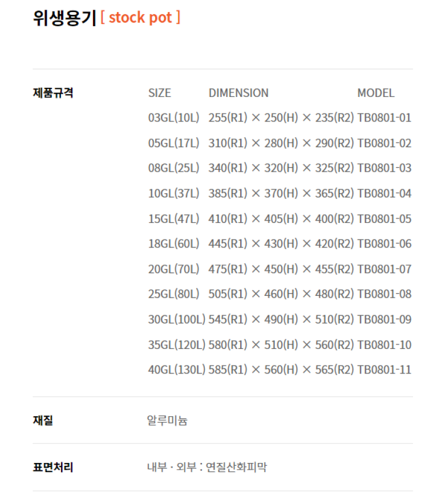This screenshot has height=504, width=445.
Task: Click the 25GL(80L) size entry
Action: (173, 294)
